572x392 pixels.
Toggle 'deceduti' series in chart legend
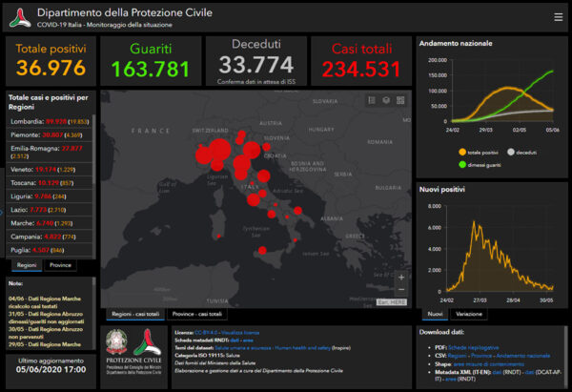coord(524,152)
